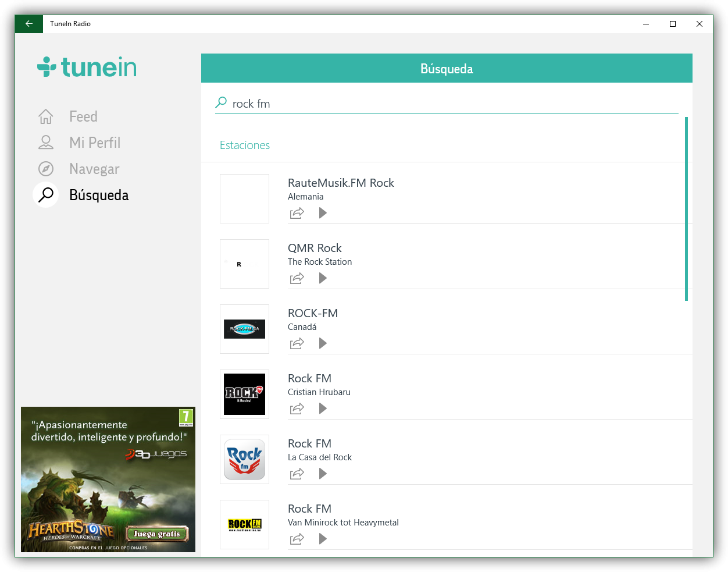
Task: Open the Hearthstone advertisement banner
Action: tap(108, 479)
